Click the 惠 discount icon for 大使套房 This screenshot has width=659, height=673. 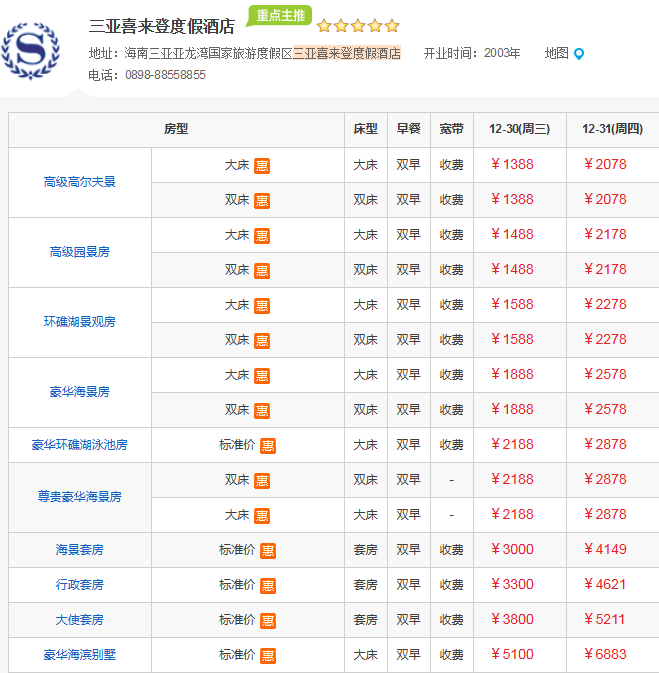pos(267,620)
